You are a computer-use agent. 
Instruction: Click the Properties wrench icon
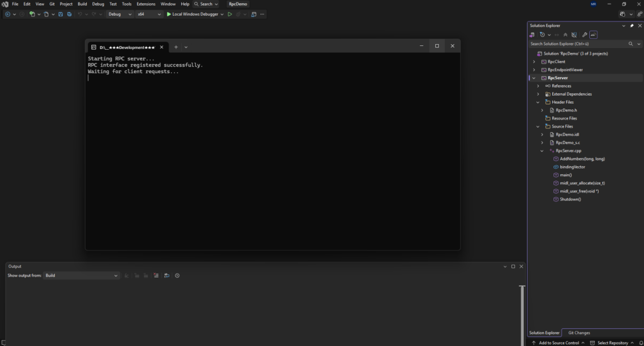[x=585, y=35]
